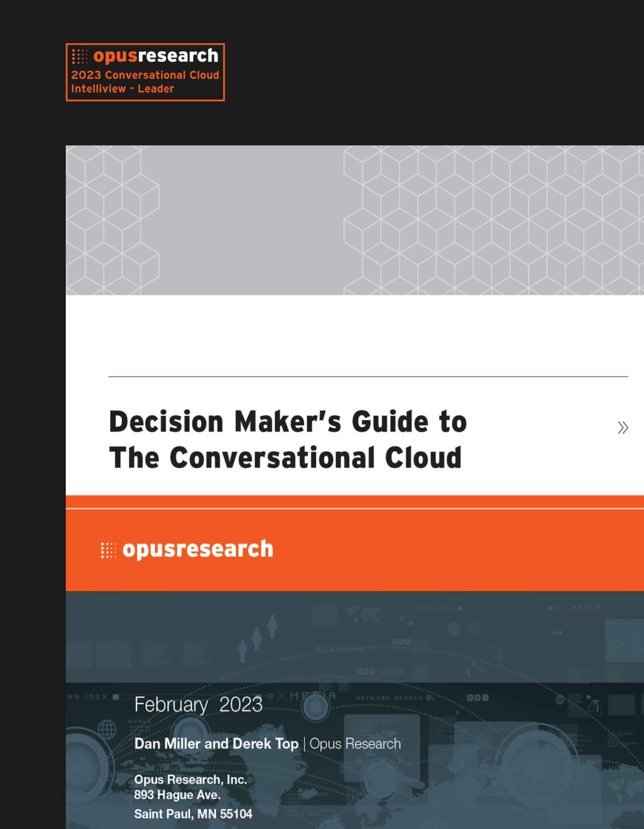Click the "Dan Miller and Derek Top" author names
This screenshot has height=829, width=644.
(216, 744)
